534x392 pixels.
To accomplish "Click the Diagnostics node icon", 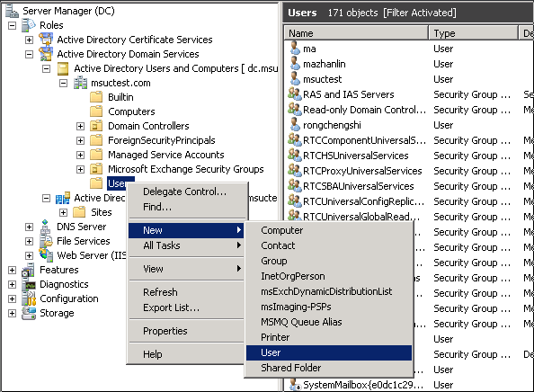I will (x=29, y=284).
